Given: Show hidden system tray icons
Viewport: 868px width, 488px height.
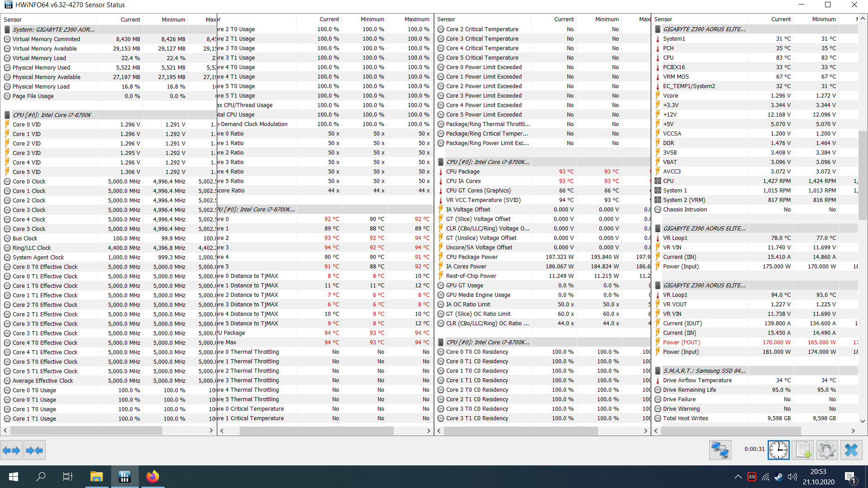Looking at the screenshot, I should click(x=738, y=477).
